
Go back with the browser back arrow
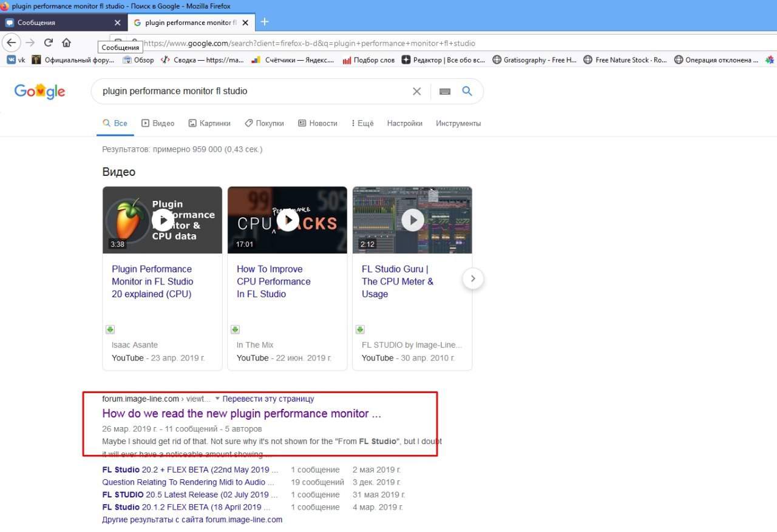click(x=12, y=43)
